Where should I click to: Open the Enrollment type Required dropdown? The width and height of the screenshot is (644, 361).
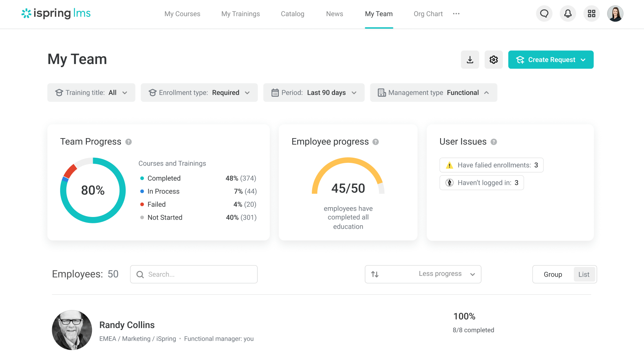click(x=199, y=93)
